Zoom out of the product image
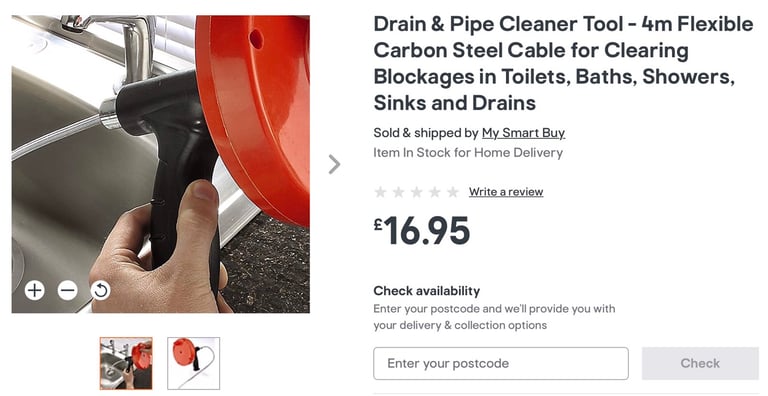The width and height of the screenshot is (768, 396). (68, 291)
